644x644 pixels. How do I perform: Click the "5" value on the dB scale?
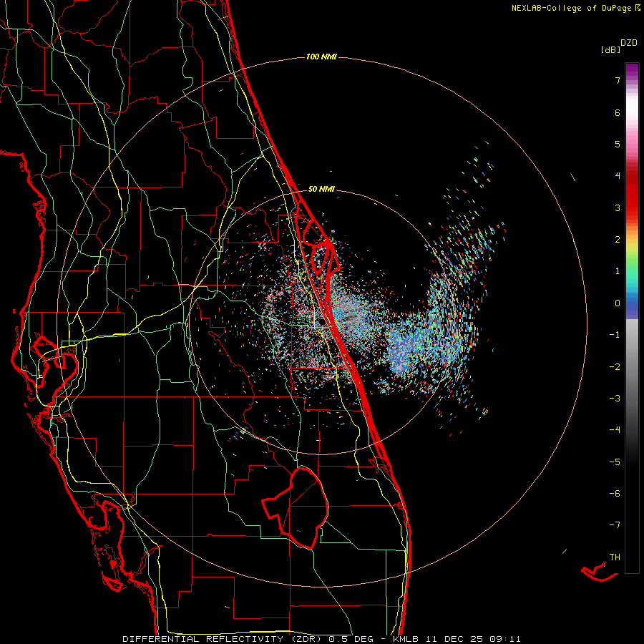coord(618,144)
